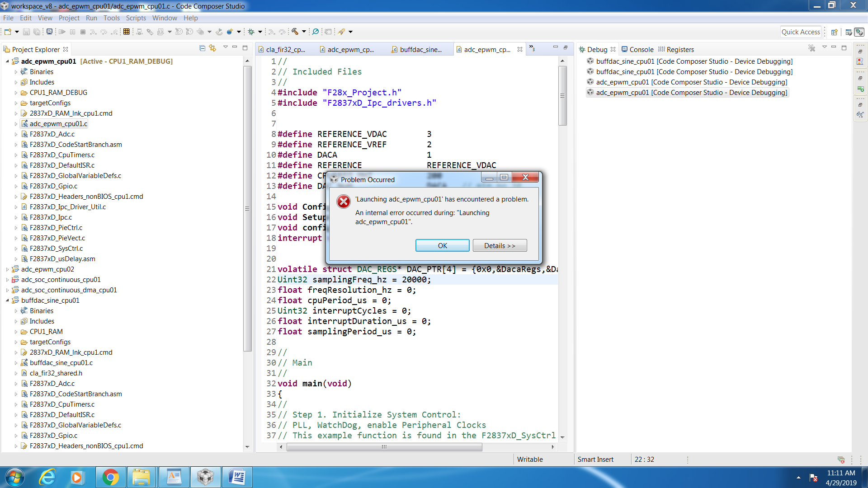Open the Debug view menu triangle
This screenshot has height=488, width=868.
point(824,47)
